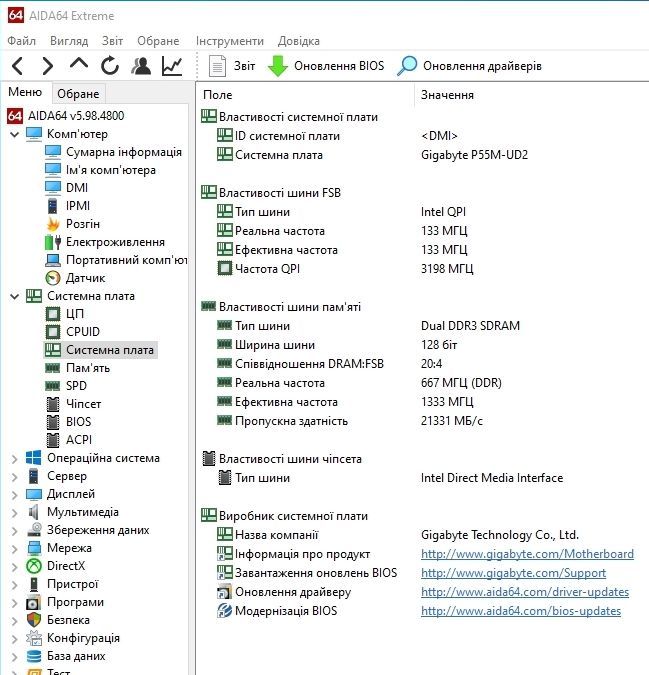Select the Пропускна здатність row
Image resolution: width=649 pixels, height=675 pixels.
(349, 421)
